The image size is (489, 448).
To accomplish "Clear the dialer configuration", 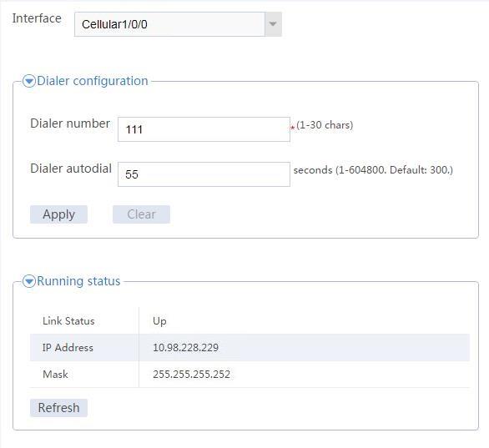I will coord(141,214).
